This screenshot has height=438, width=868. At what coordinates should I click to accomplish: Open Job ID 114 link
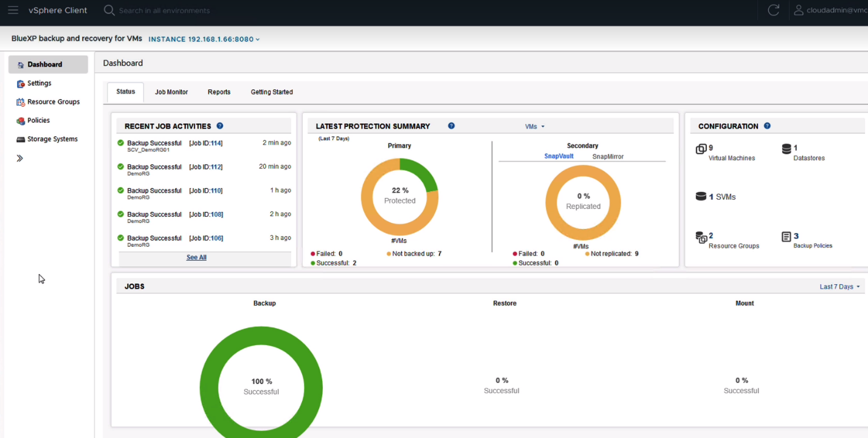point(216,143)
